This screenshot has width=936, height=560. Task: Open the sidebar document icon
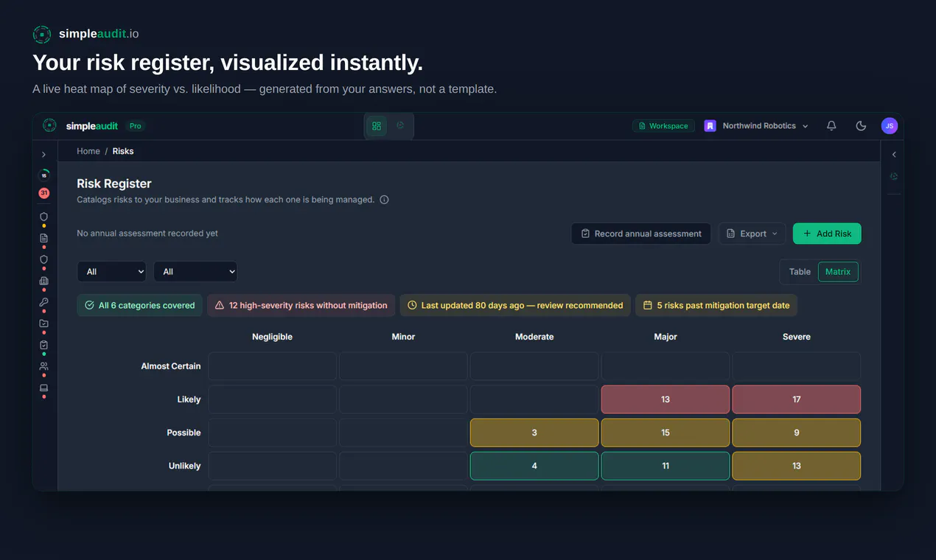pos(43,238)
